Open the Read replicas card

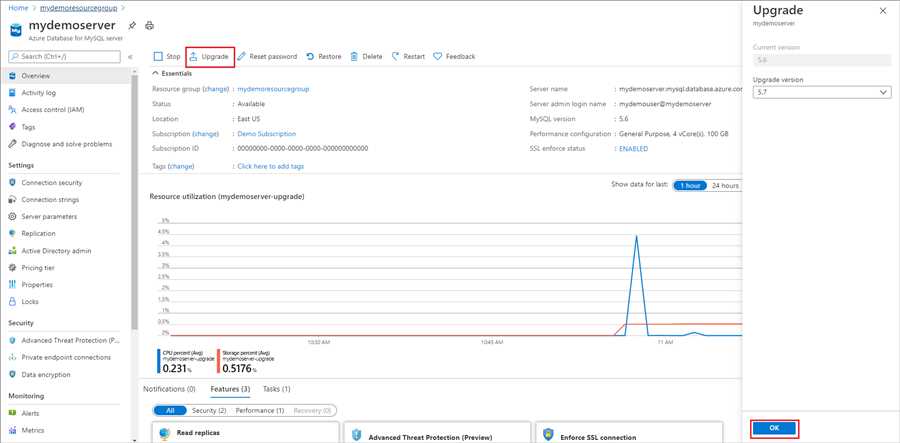coord(245,432)
